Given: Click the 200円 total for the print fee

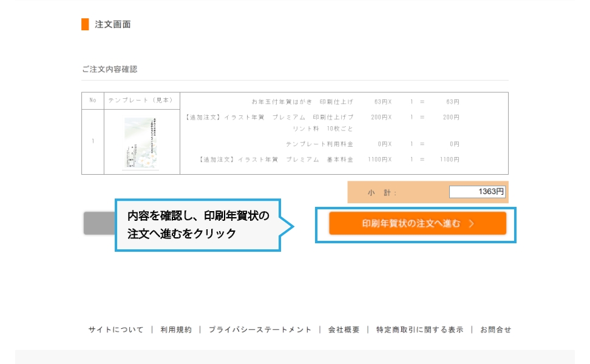Looking at the screenshot, I should (451, 117).
